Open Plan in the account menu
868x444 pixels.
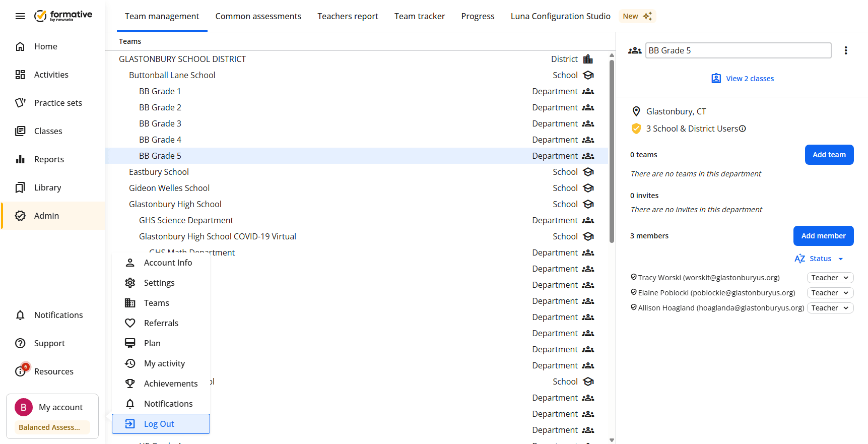pos(161,343)
